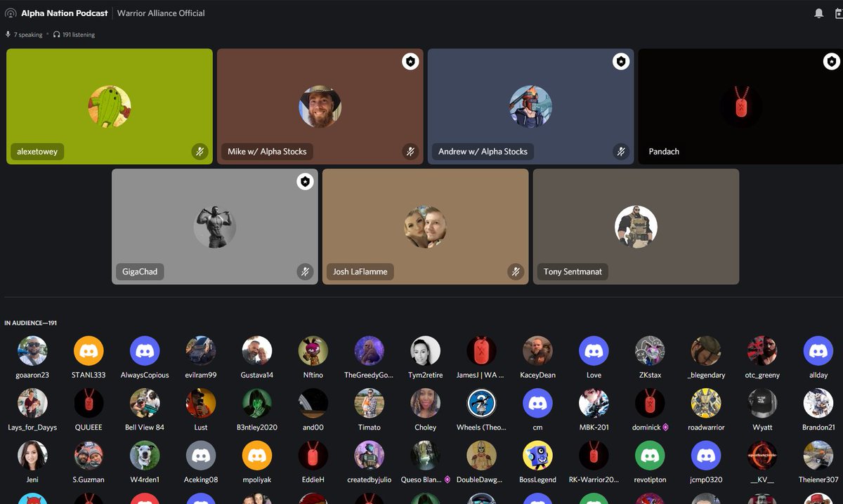Click the mute icon on GigaChad's tile
Screen dimensions: 843x504
click(306, 271)
